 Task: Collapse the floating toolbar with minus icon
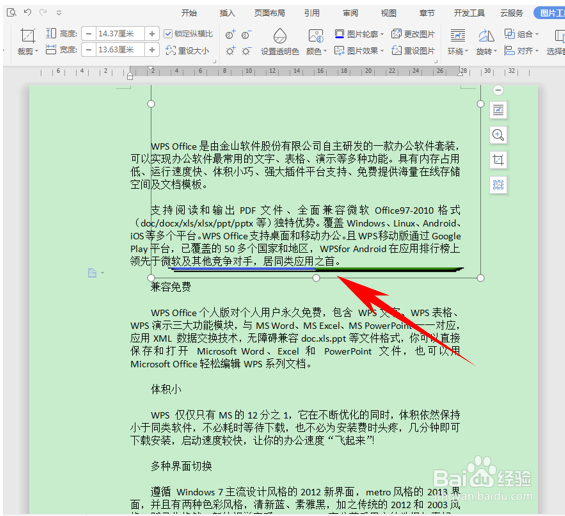point(498,90)
